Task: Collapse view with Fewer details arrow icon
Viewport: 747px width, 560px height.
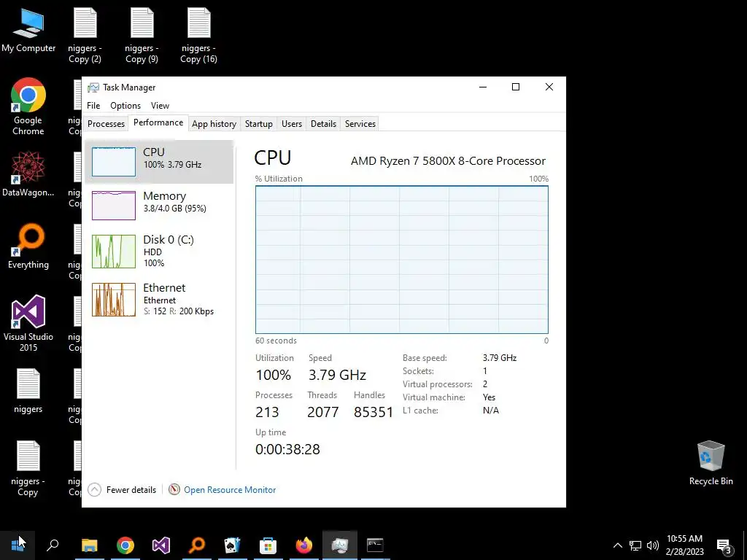Action: [x=94, y=489]
